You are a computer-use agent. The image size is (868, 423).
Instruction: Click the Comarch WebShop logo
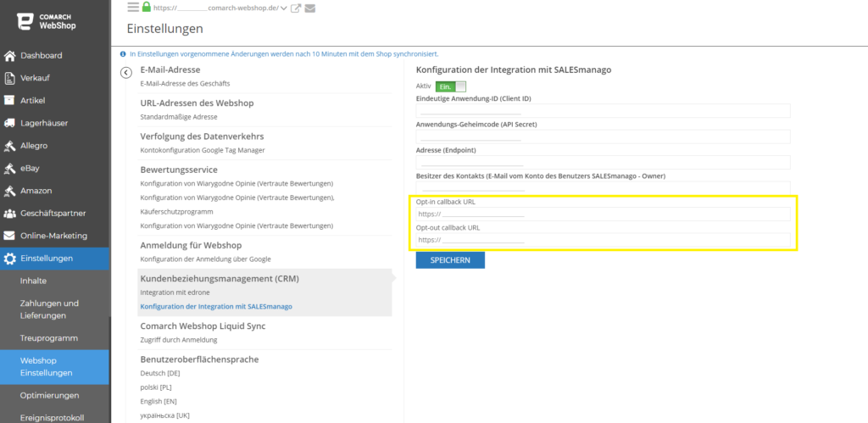pyautogui.click(x=46, y=21)
